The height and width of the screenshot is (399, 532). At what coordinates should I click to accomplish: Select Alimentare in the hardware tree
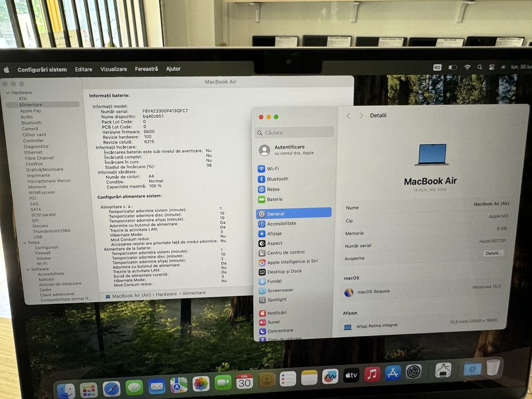[x=43, y=104]
